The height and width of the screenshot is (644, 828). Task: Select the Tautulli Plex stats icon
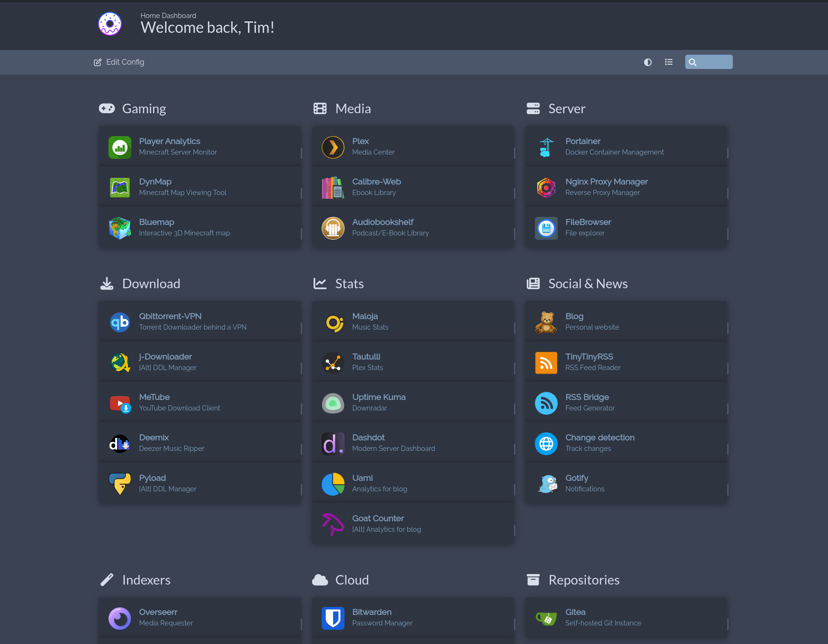click(x=333, y=362)
